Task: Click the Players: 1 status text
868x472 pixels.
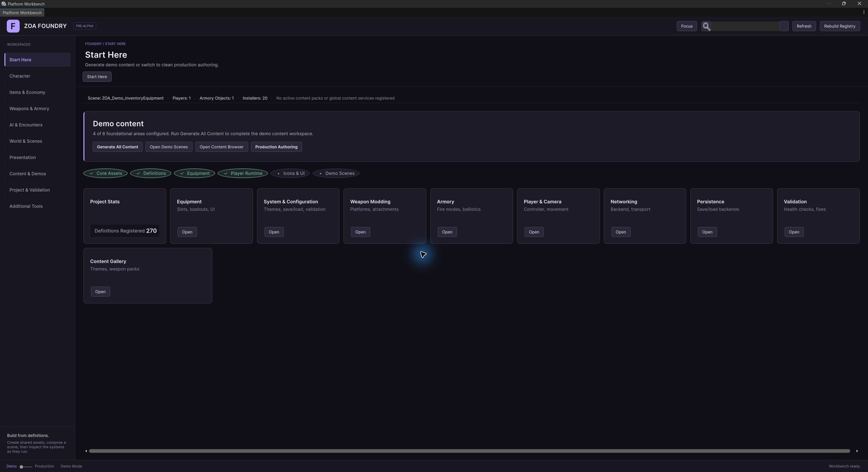Action: pyautogui.click(x=181, y=98)
